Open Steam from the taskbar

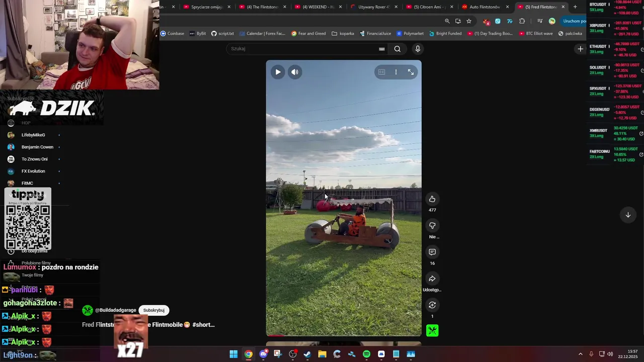pos(307,354)
